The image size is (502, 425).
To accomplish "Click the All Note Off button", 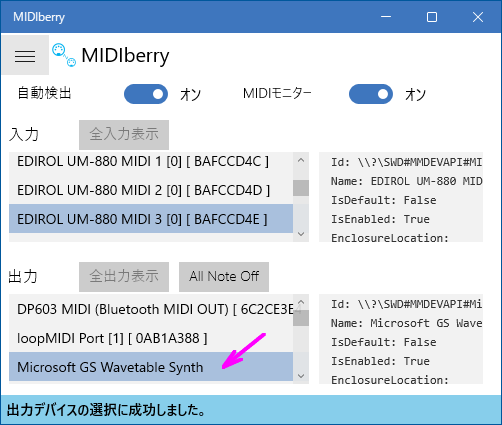I will point(224,277).
